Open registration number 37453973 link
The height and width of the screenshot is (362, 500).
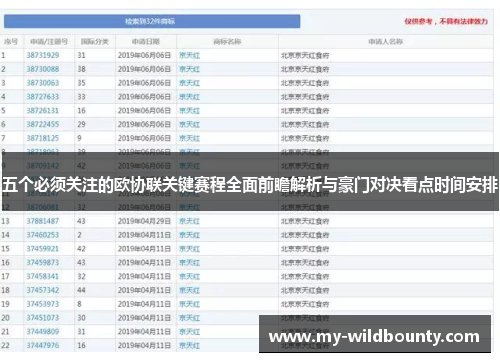click(43, 304)
